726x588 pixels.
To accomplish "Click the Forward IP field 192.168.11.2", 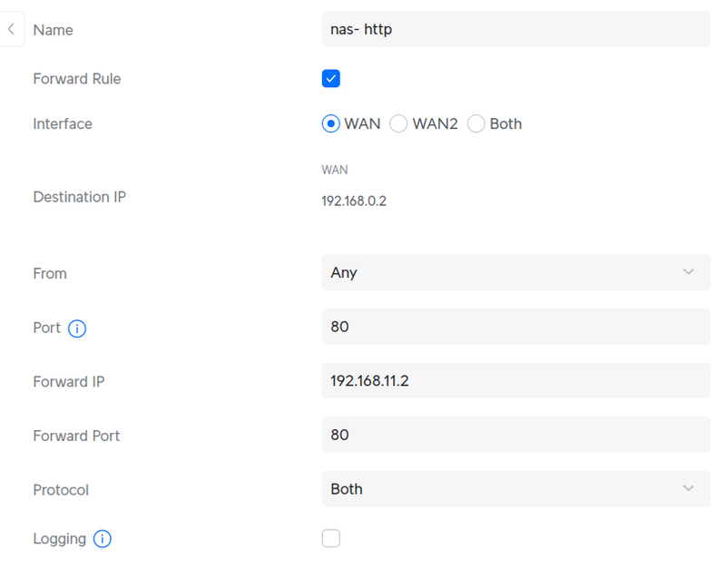I will point(515,381).
